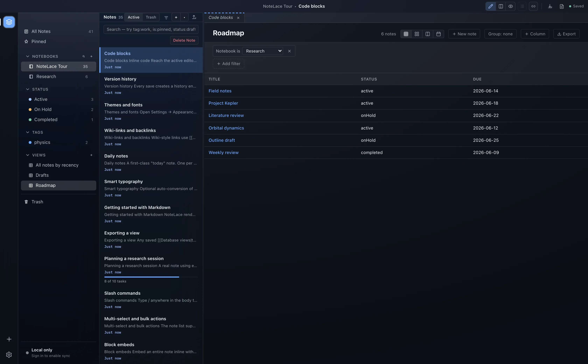Search notebooks with the magnifier icon

[x=83, y=56]
